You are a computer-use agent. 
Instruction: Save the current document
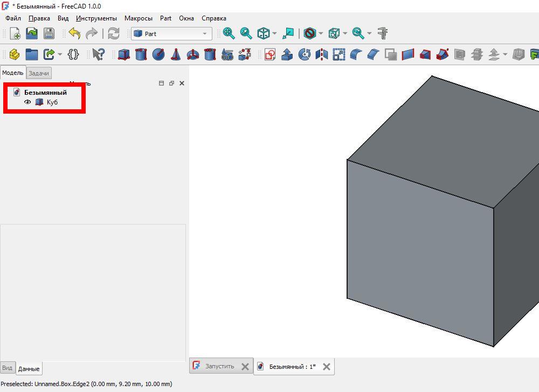point(49,33)
